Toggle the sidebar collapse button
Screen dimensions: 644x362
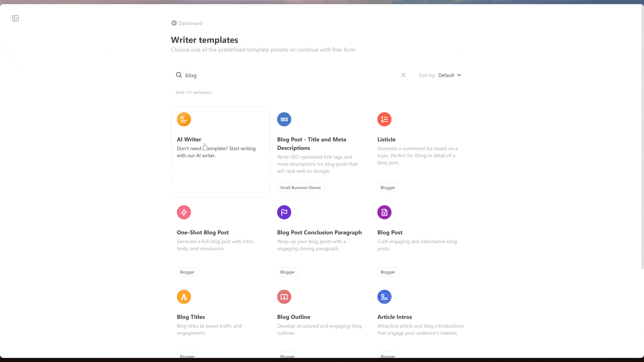pyautogui.click(x=16, y=18)
